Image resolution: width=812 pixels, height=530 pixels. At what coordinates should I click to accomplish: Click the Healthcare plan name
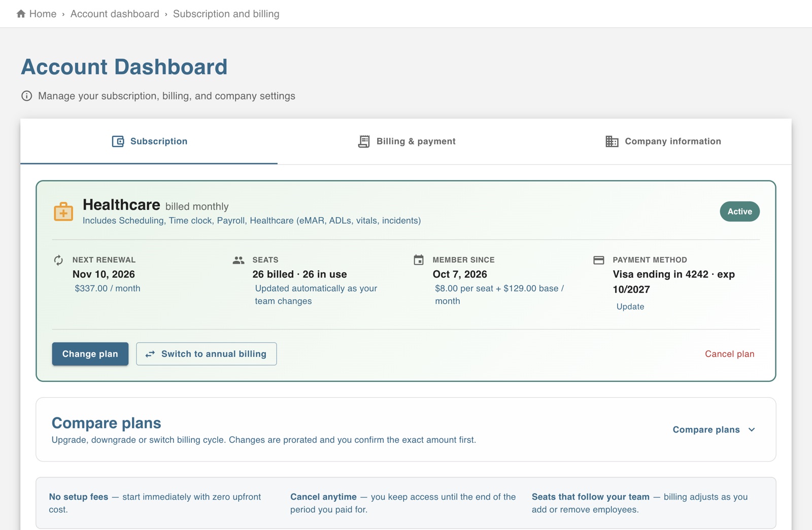tap(121, 204)
